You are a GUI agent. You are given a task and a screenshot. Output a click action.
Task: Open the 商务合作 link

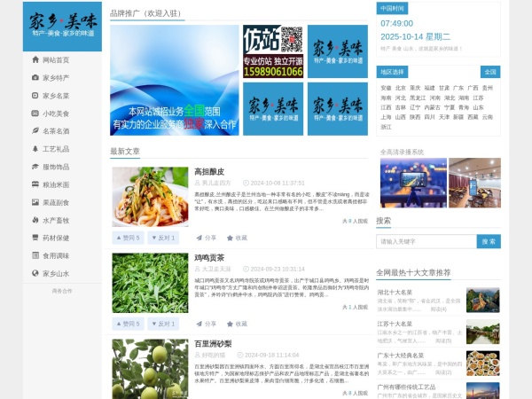click(62, 291)
